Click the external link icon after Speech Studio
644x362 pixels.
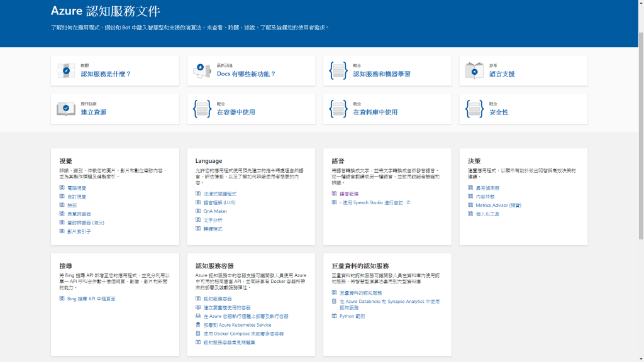(408, 202)
